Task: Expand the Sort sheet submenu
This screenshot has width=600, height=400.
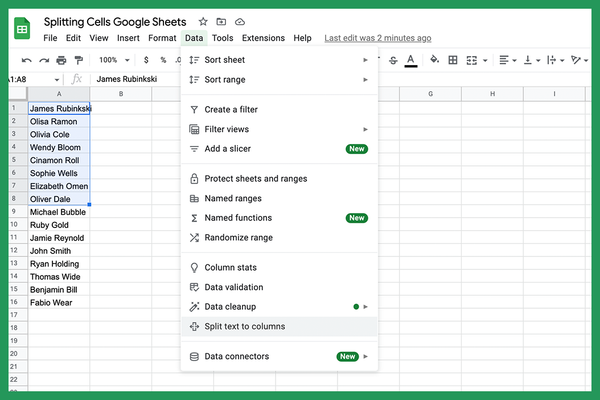Action: [279, 60]
